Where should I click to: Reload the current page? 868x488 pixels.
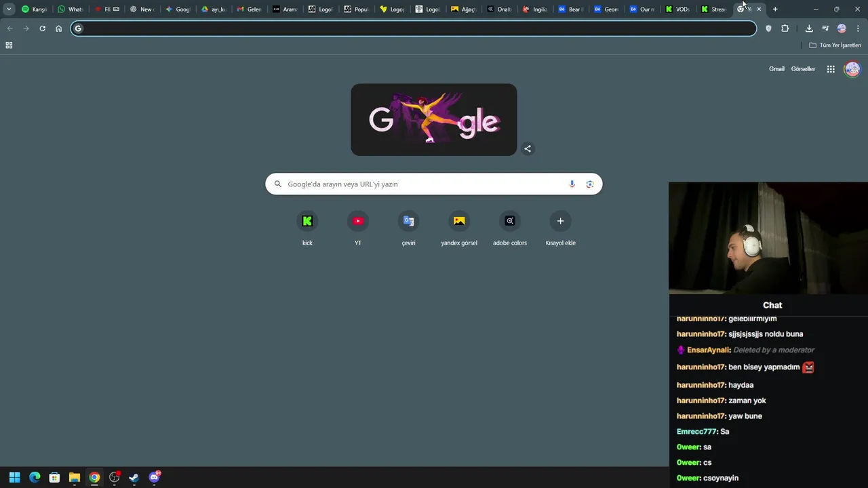tap(42, 28)
